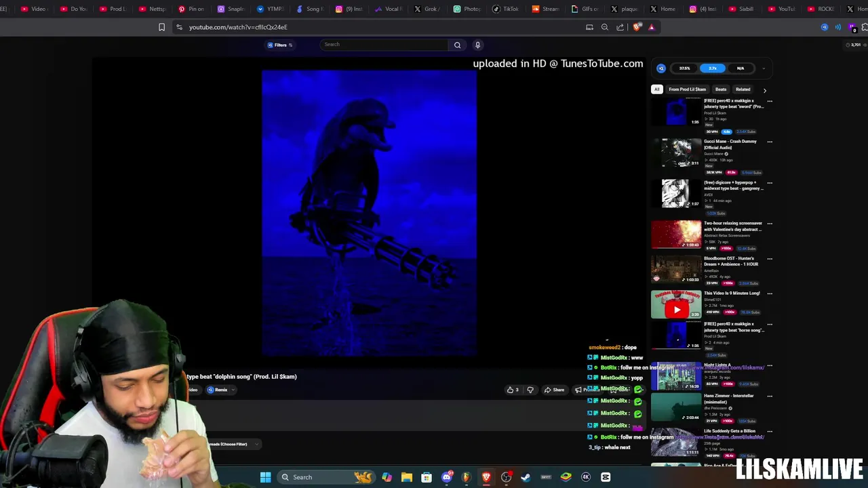The image size is (868, 488).
Task: Open more options for 'sword' type beat video
Action: coord(770,101)
